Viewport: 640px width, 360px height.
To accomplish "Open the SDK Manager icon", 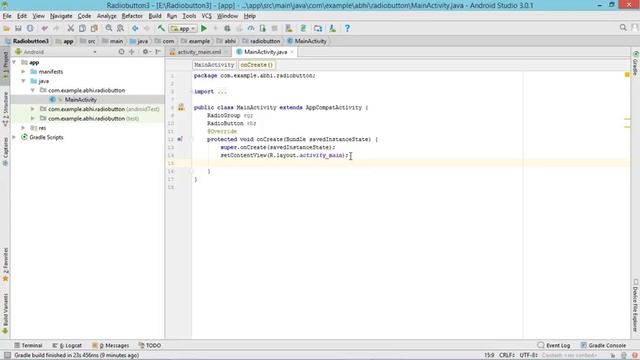I will click(x=333, y=29).
